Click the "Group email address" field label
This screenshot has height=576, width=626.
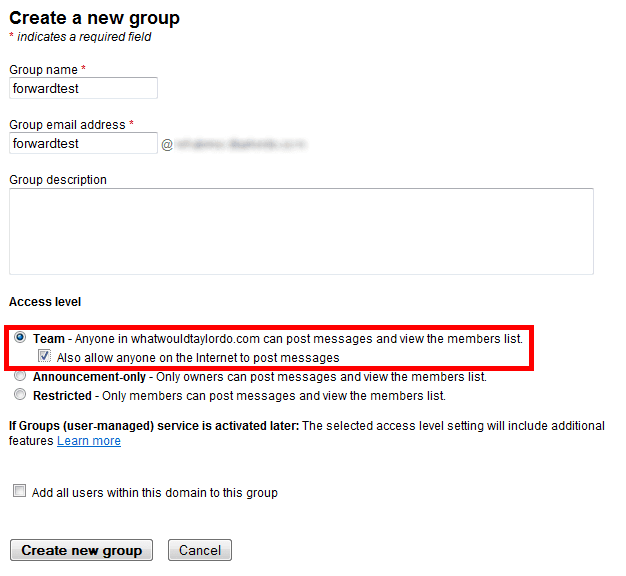pyautogui.click(x=67, y=125)
